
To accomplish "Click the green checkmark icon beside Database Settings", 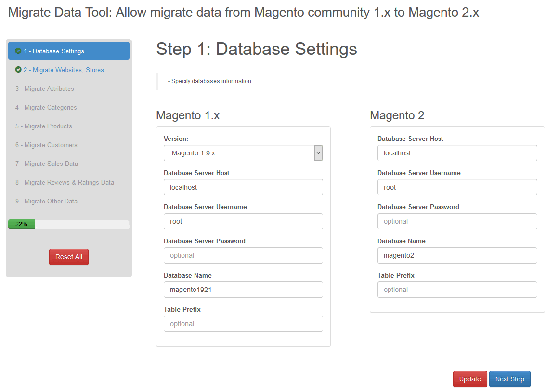I will pos(18,51).
